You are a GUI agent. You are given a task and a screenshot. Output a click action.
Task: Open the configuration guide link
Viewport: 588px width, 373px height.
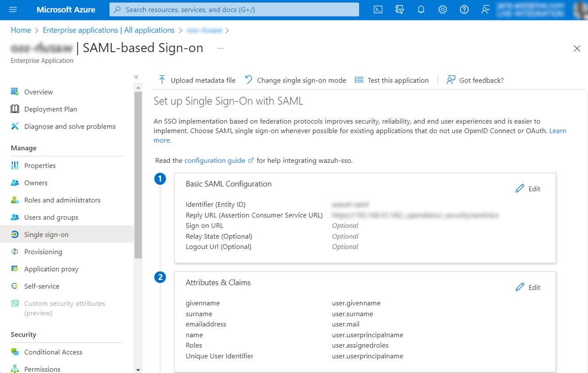pos(219,160)
